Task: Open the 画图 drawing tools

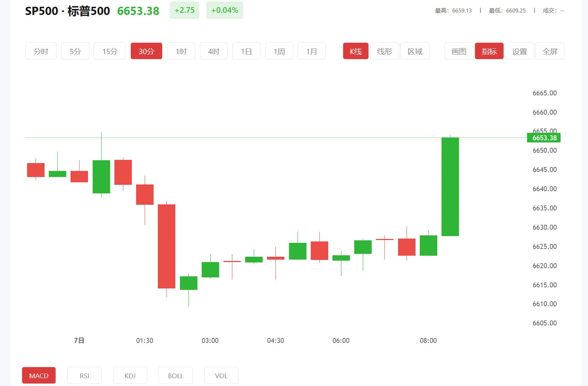Action: (459, 51)
